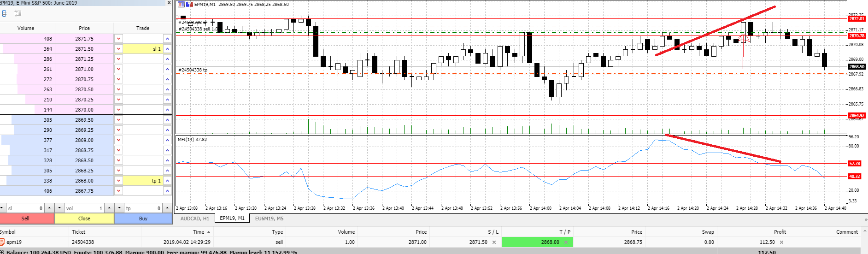Screen dimensions: 868x254
Task: Select the yellow sl 1 cell in Trade column
Action: [x=143, y=49]
